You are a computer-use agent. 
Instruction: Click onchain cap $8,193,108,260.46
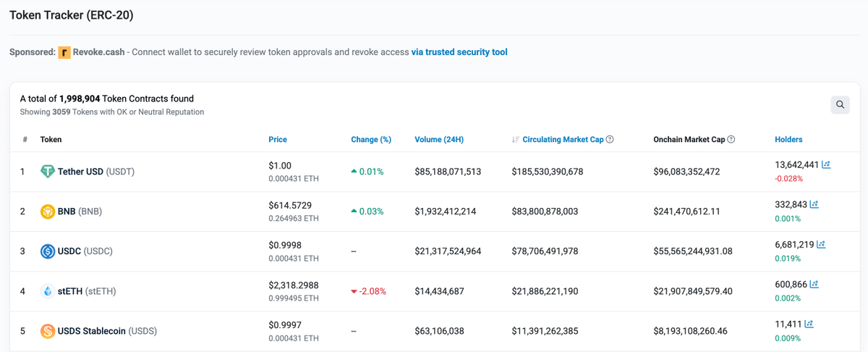pyautogui.click(x=690, y=331)
